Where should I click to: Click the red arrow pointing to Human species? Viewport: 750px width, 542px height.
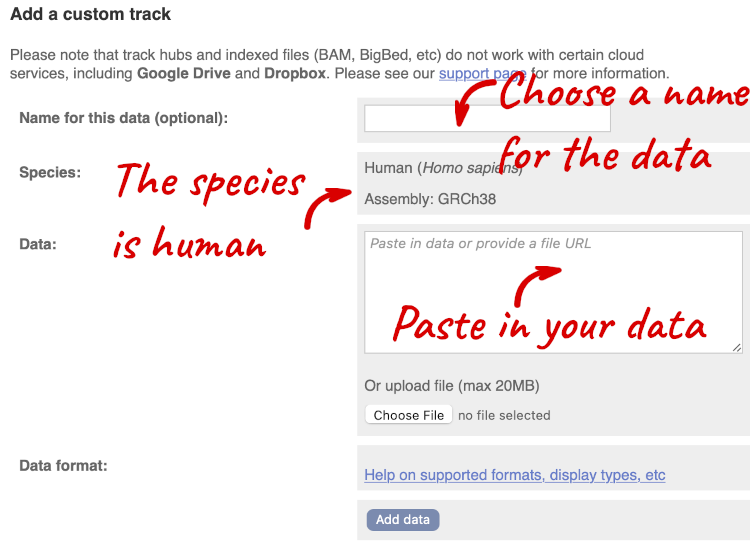[x=328, y=207]
